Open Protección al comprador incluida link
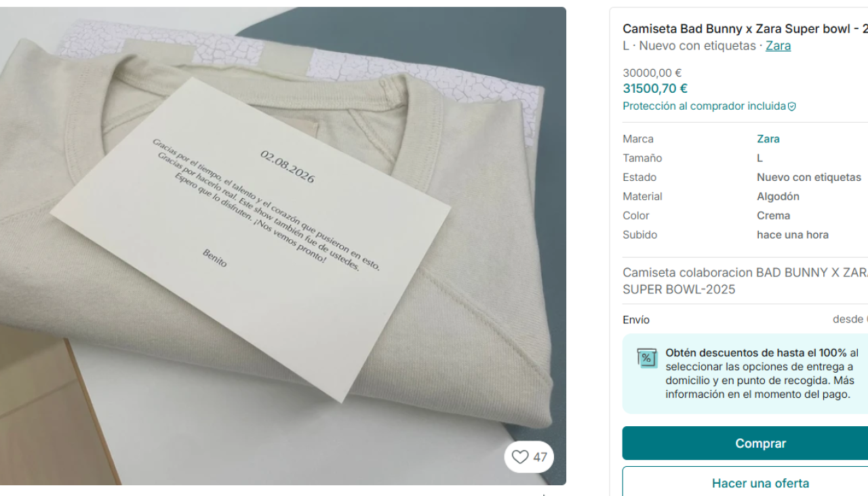The width and height of the screenshot is (868, 496). (704, 106)
